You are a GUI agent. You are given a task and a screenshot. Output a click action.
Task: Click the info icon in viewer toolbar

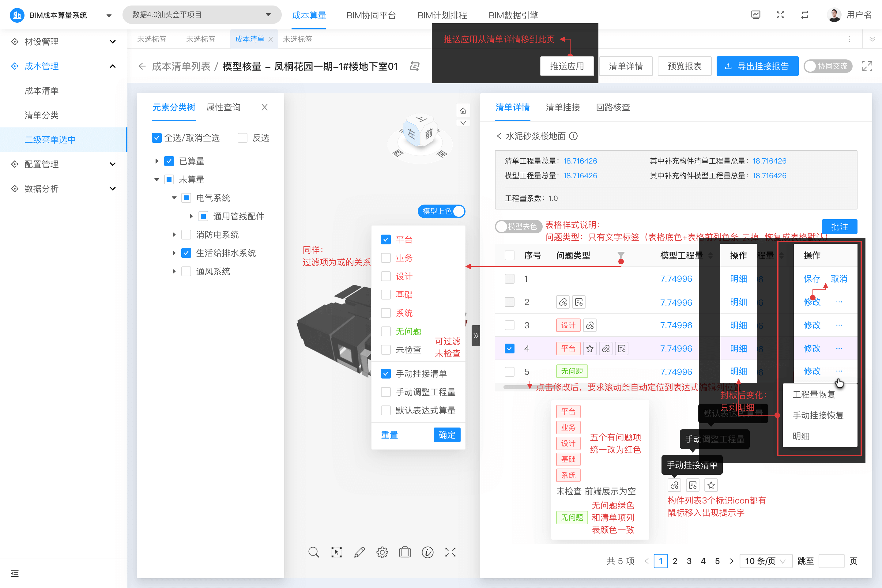[428, 552]
